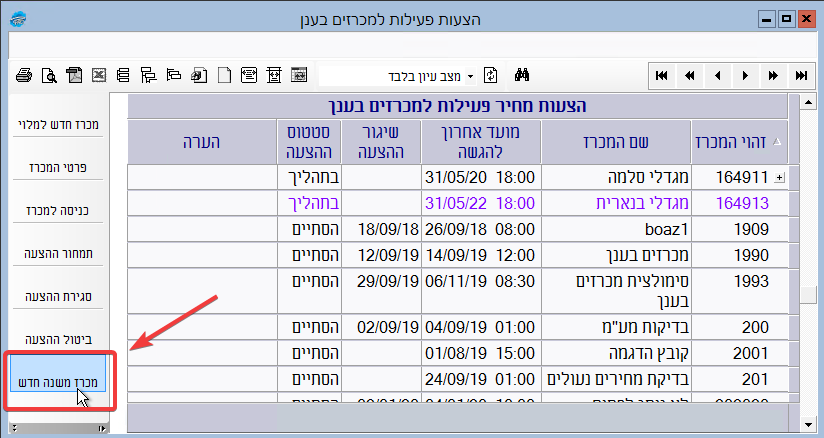
Task: Jump to first record navigation button
Action: pyautogui.click(x=662, y=75)
